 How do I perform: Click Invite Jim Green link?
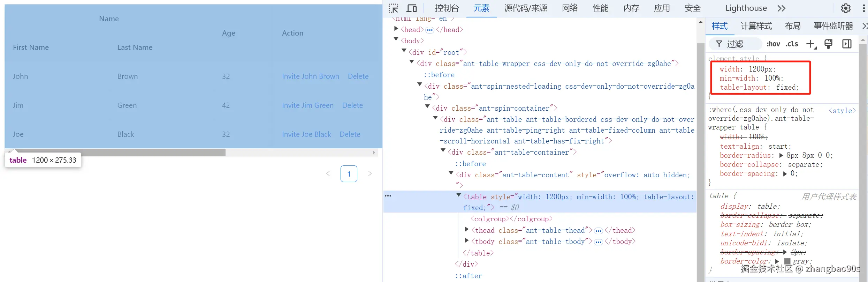pos(308,105)
